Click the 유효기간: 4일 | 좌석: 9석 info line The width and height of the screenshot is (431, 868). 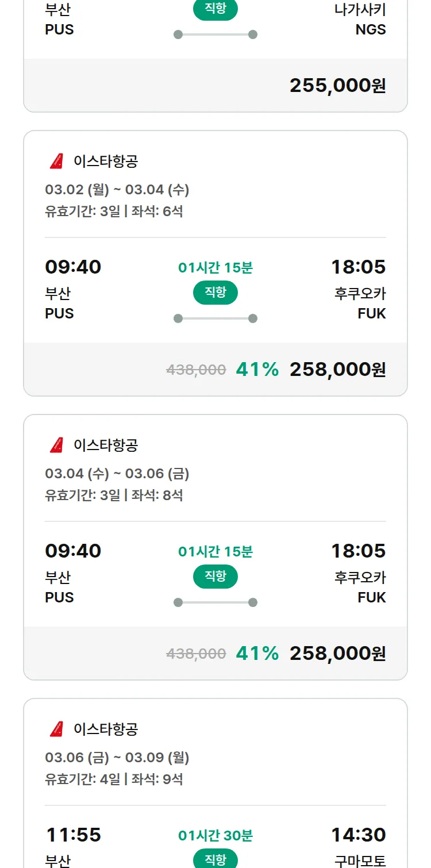pyautogui.click(x=114, y=779)
